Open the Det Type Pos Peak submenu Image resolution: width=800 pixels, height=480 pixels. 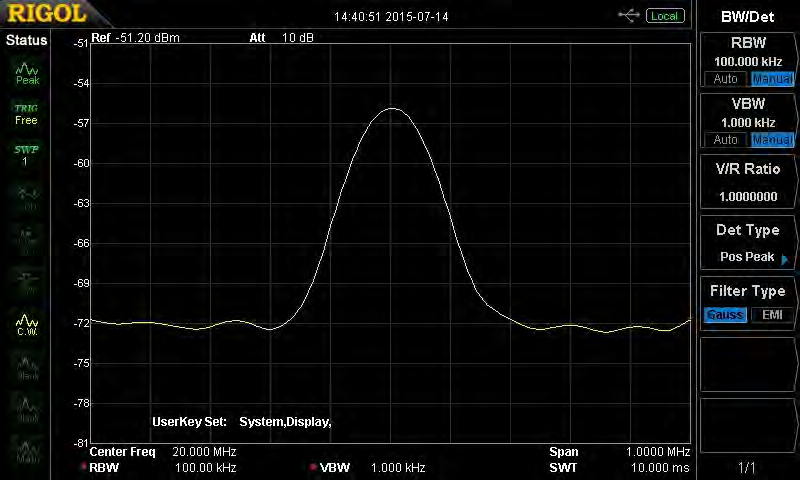[x=747, y=243]
